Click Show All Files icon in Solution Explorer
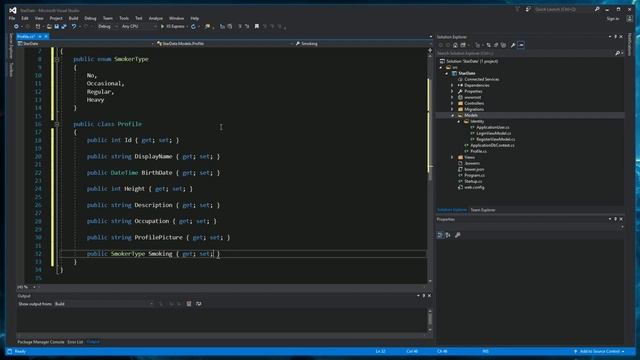The width and height of the screenshot is (640, 360). (504, 45)
